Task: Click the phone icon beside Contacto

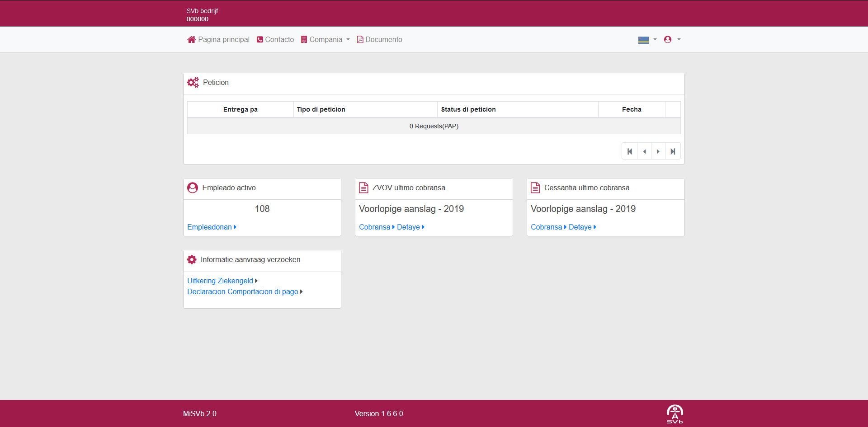Action: coord(260,40)
